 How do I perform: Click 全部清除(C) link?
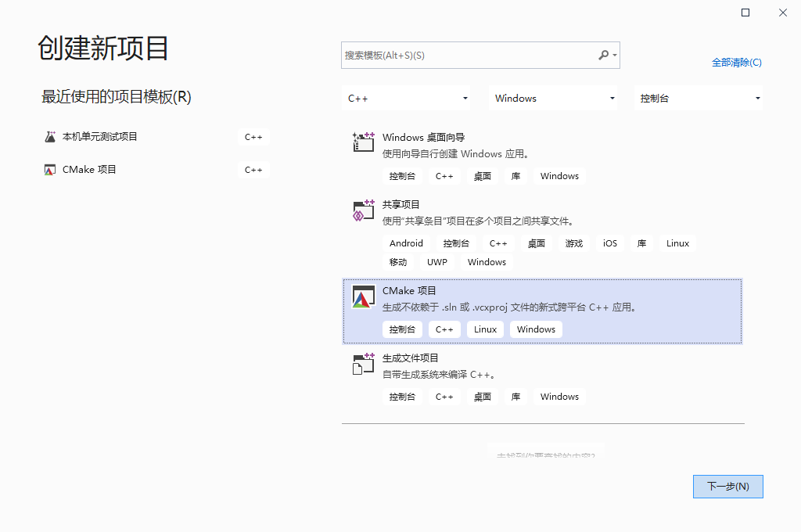(737, 63)
